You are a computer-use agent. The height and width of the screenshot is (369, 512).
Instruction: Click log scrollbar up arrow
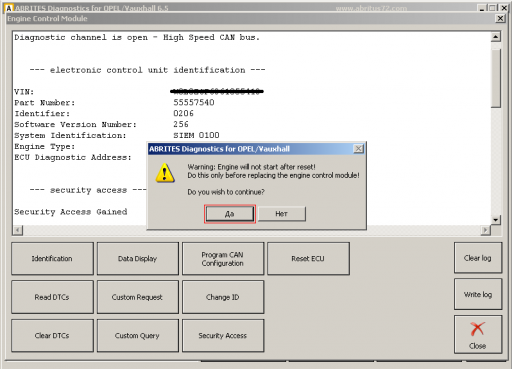tap(496, 37)
